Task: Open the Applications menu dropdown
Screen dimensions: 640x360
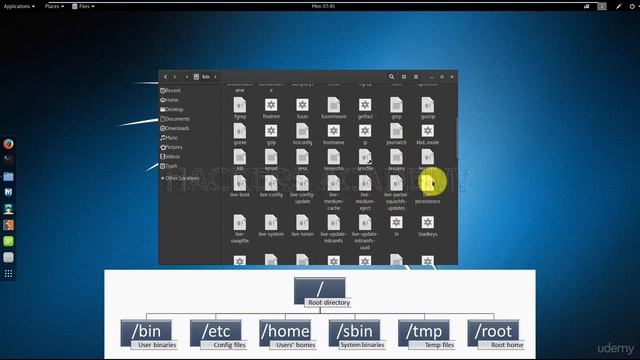Action: (19, 6)
